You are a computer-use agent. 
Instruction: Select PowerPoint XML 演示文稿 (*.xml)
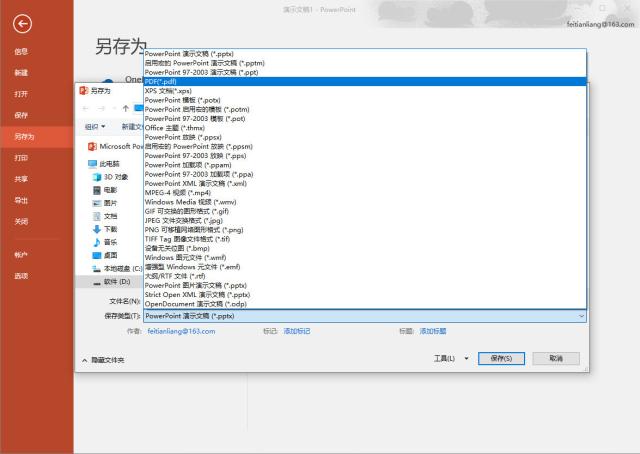pyautogui.click(x=365, y=183)
